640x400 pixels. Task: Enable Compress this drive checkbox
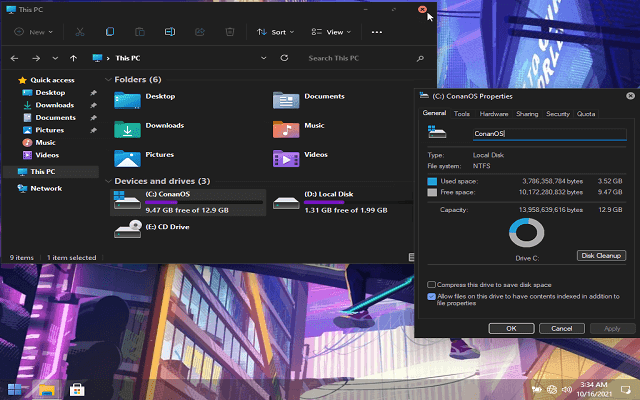[431, 284]
